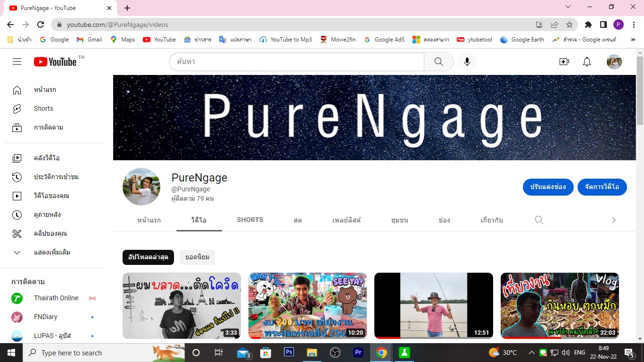Open YouTube to Mp3 bookmark
This screenshot has width=644, height=362.
tap(286, 40)
